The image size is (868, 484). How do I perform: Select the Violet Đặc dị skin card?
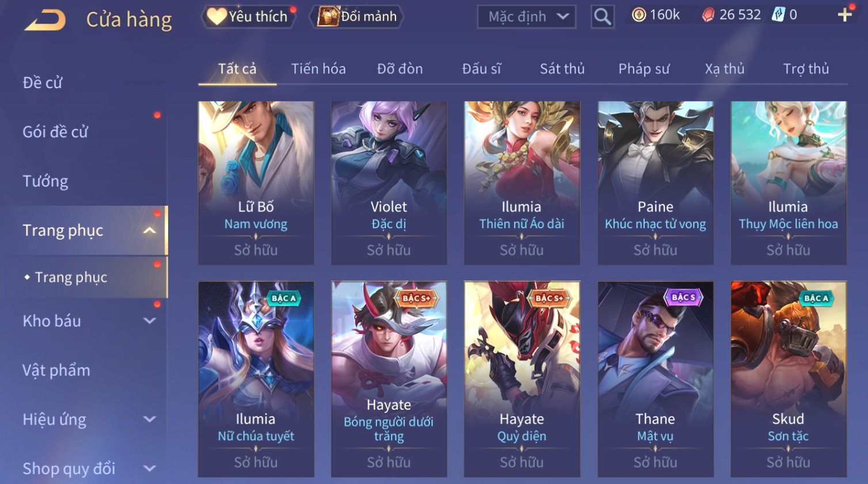click(x=389, y=183)
